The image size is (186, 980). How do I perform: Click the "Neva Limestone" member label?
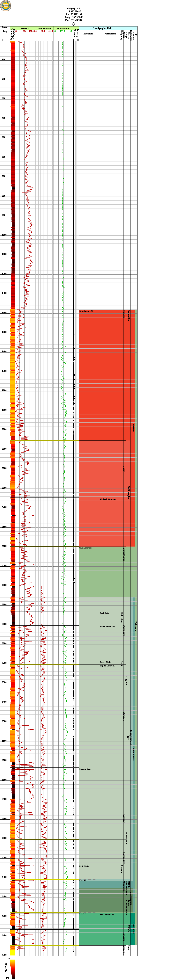point(86,548)
